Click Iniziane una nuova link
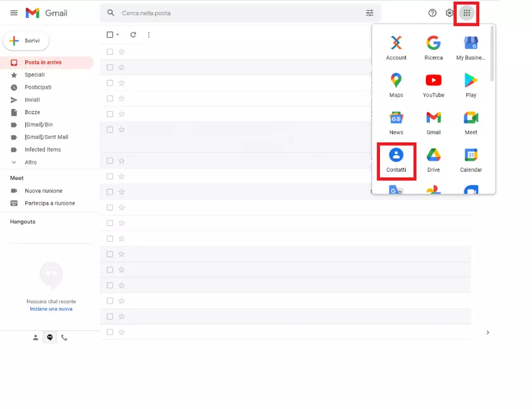The height and width of the screenshot is (409, 532). pyautogui.click(x=51, y=309)
